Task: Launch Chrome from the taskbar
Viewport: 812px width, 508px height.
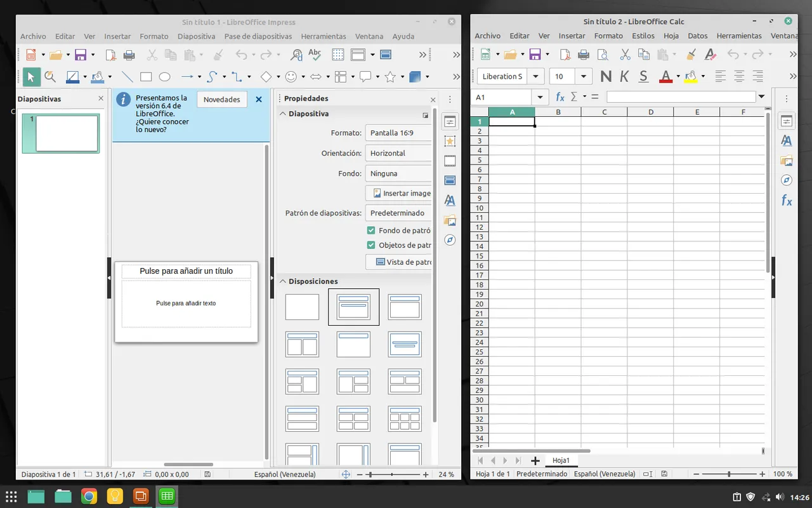Action: point(89,496)
